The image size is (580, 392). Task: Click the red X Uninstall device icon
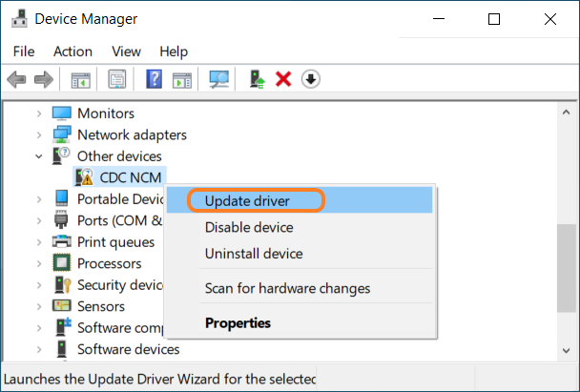point(283,79)
